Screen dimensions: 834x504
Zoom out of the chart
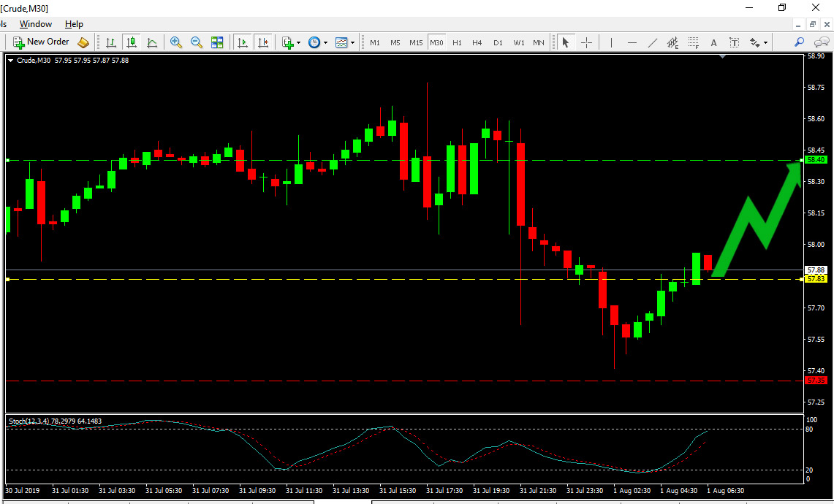click(197, 42)
